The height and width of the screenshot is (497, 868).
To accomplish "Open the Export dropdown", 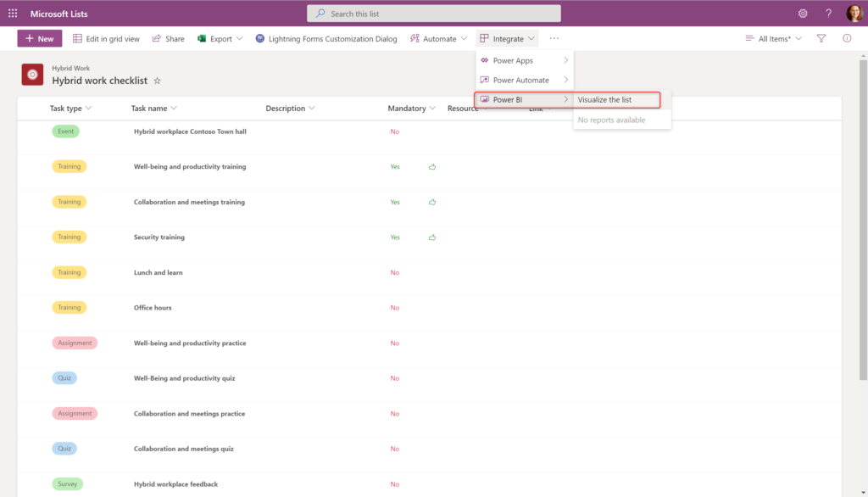I will (x=220, y=38).
